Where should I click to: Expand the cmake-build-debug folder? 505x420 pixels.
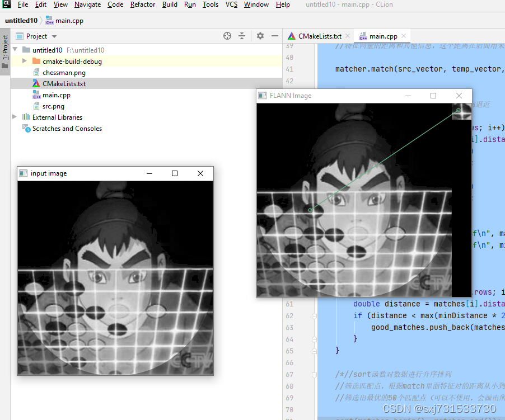[x=25, y=61]
